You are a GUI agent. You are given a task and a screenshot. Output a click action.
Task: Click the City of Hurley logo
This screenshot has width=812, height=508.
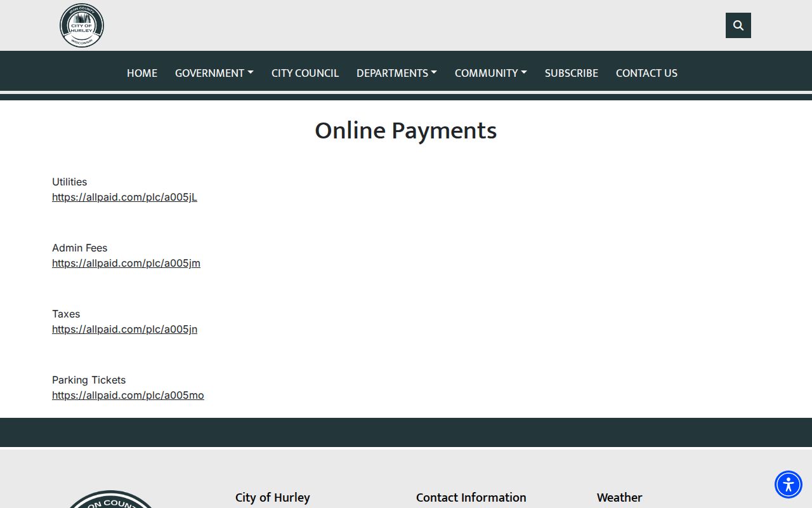tap(82, 25)
